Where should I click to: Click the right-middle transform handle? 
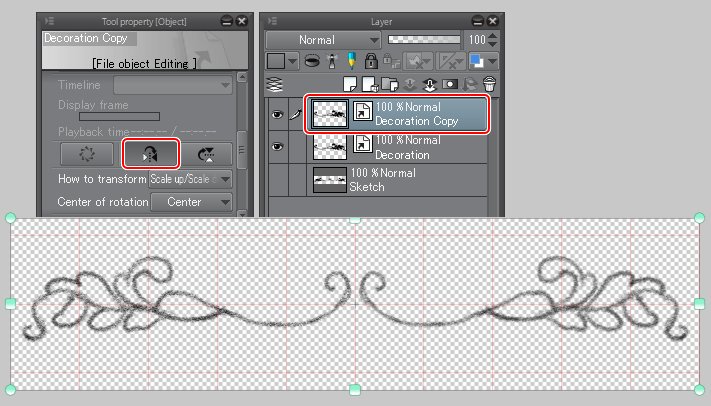(699, 303)
